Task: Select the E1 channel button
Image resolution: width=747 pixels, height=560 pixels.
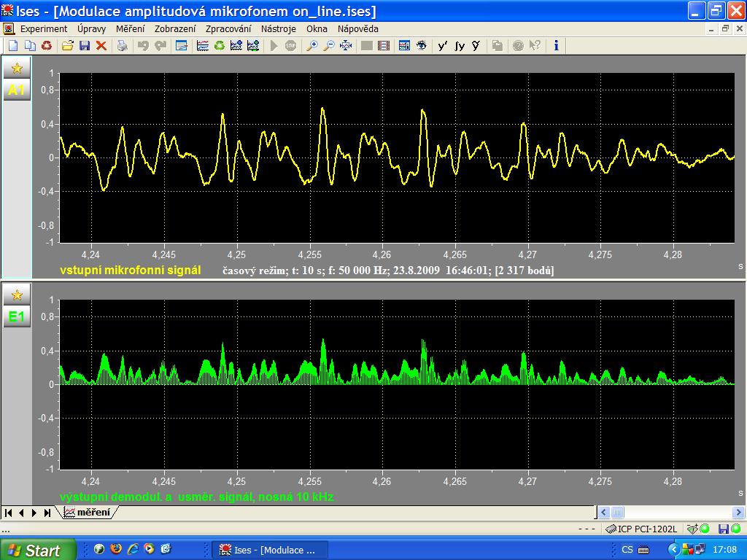Action: pos(17,316)
